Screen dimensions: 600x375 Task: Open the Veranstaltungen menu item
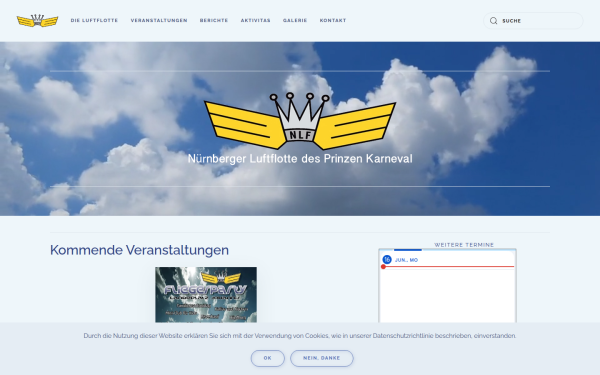point(159,21)
